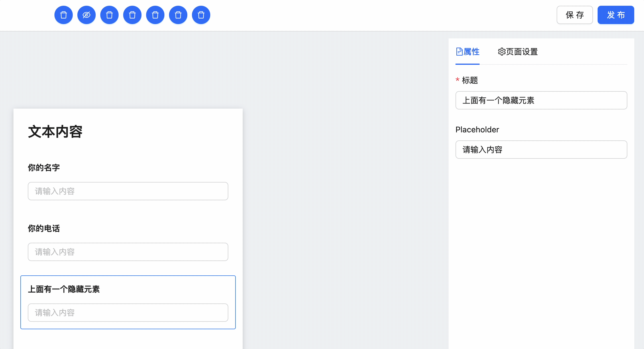The height and width of the screenshot is (349, 644).
Task: Select the 你的电话 form label
Action: coord(44,228)
